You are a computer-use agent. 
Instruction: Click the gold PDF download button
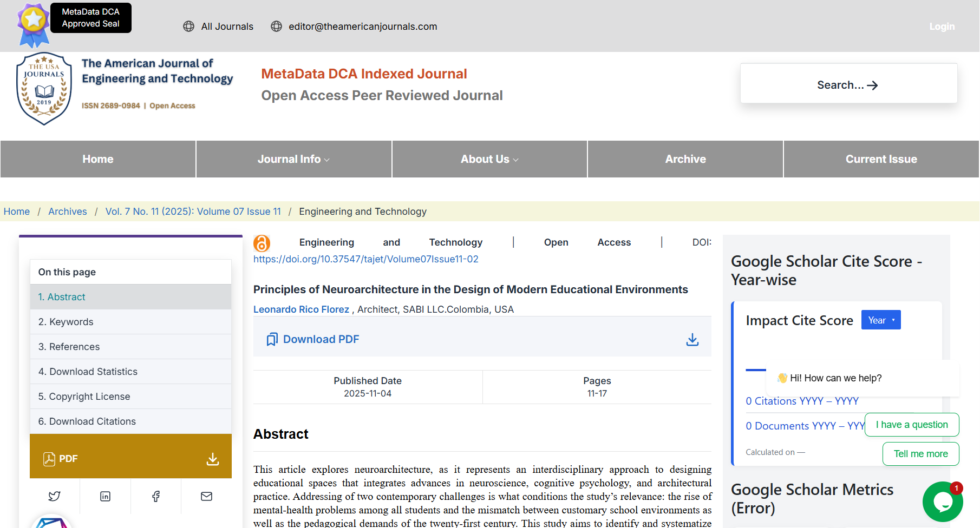[130, 459]
